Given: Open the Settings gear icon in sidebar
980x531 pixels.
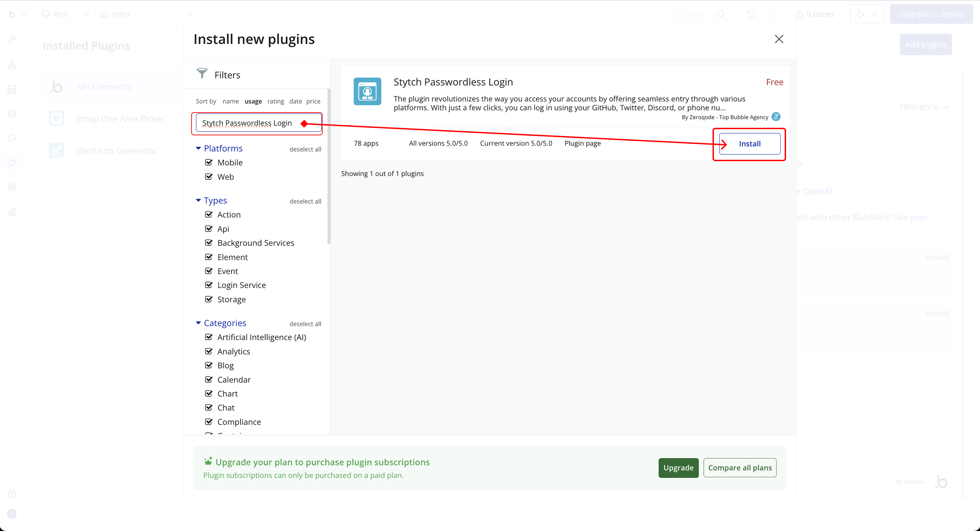Looking at the screenshot, I should click(12, 187).
